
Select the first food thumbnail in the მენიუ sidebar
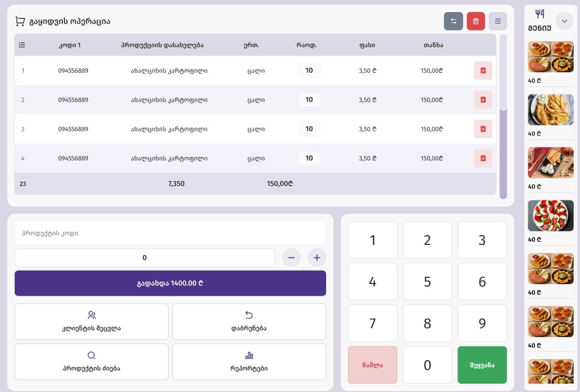[x=550, y=57]
